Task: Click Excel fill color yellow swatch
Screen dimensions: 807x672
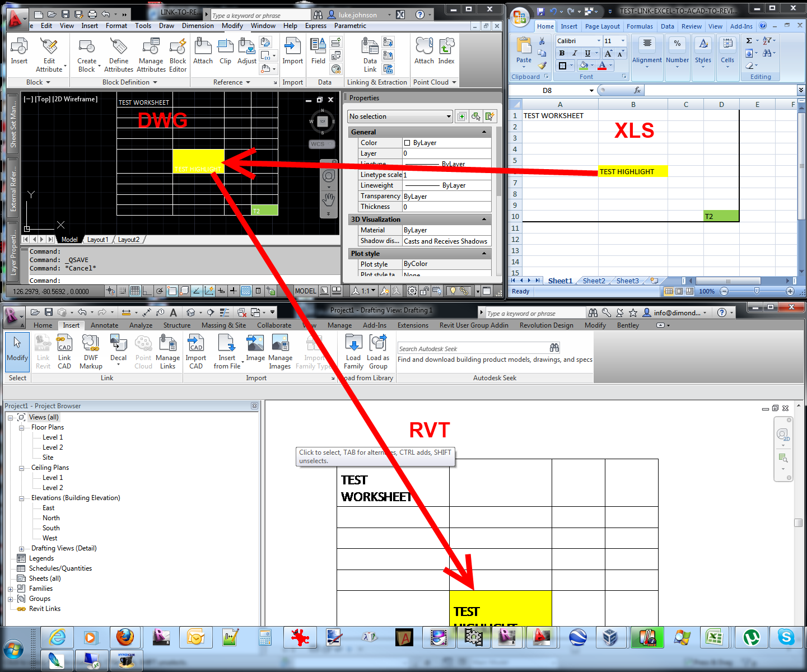Action: [x=584, y=66]
